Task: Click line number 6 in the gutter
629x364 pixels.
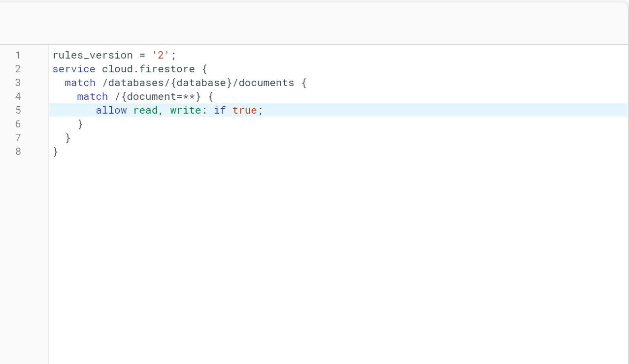Action: pos(18,124)
